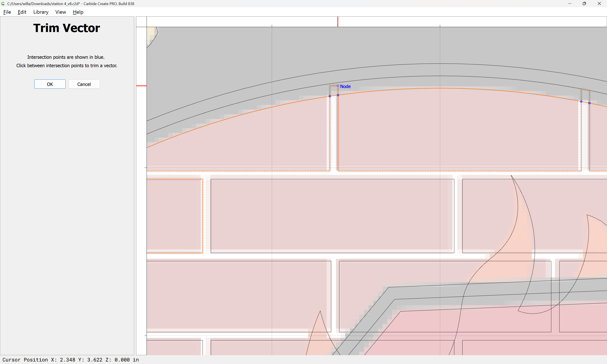The width and height of the screenshot is (607, 364).
Task: Click blue intersection point left of Node
Action: (x=330, y=96)
